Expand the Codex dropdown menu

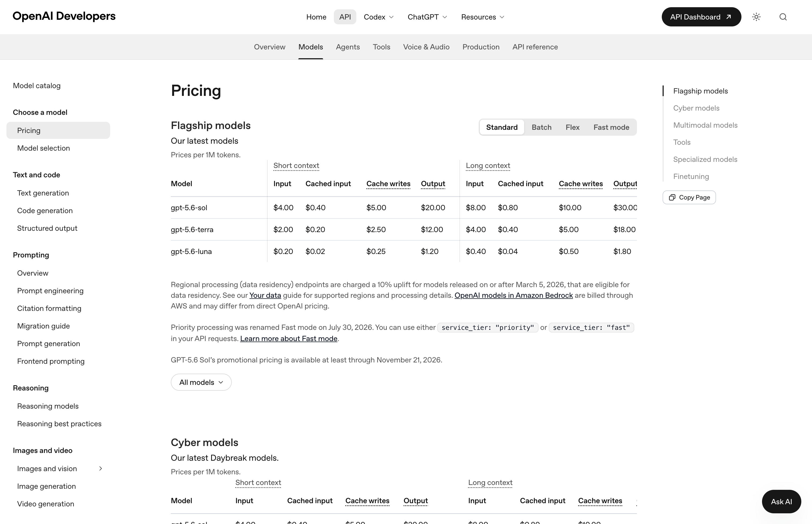378,17
